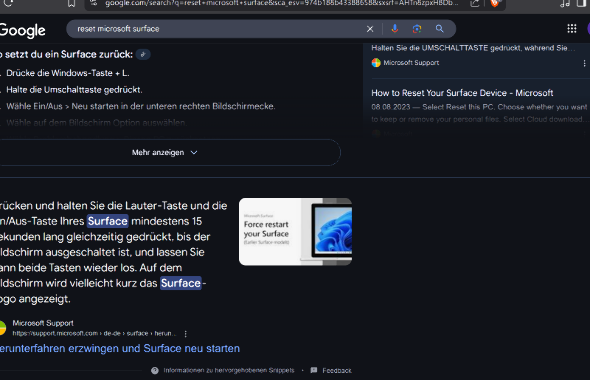
Task: Click the Microsoft Support favicon in side panel
Action: (x=376, y=63)
